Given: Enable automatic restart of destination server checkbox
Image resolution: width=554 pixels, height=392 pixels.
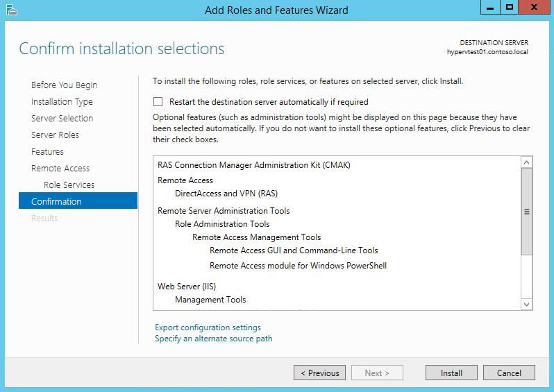Looking at the screenshot, I should [158, 102].
